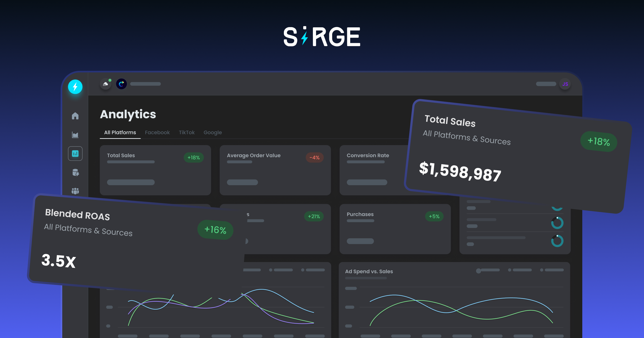The height and width of the screenshot is (338, 644).
Task: Switch to the Facebook tab
Action: 157,133
